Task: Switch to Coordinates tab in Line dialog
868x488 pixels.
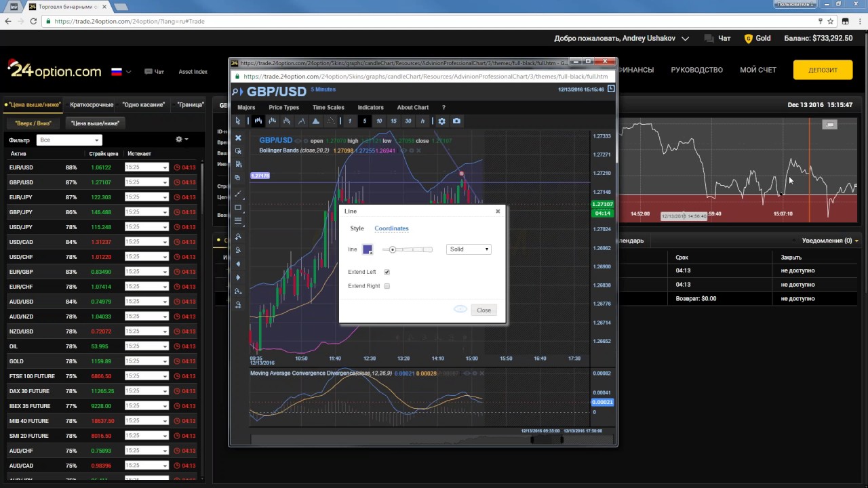Action: pyautogui.click(x=391, y=228)
